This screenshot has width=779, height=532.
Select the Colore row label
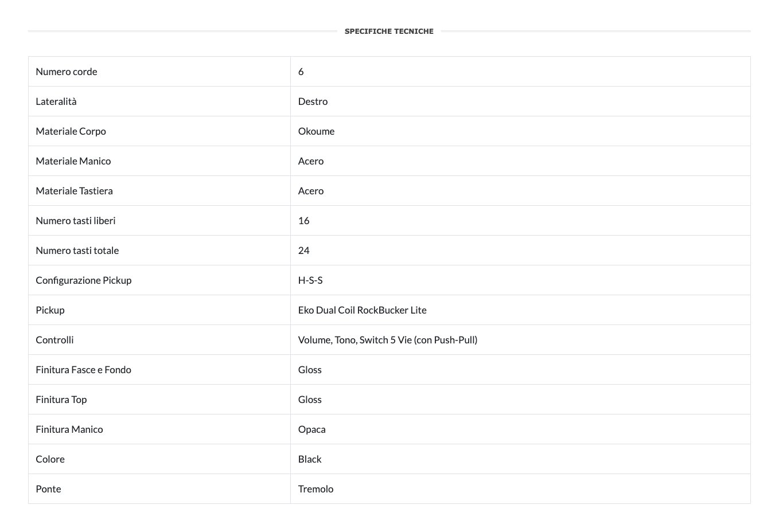pos(50,459)
